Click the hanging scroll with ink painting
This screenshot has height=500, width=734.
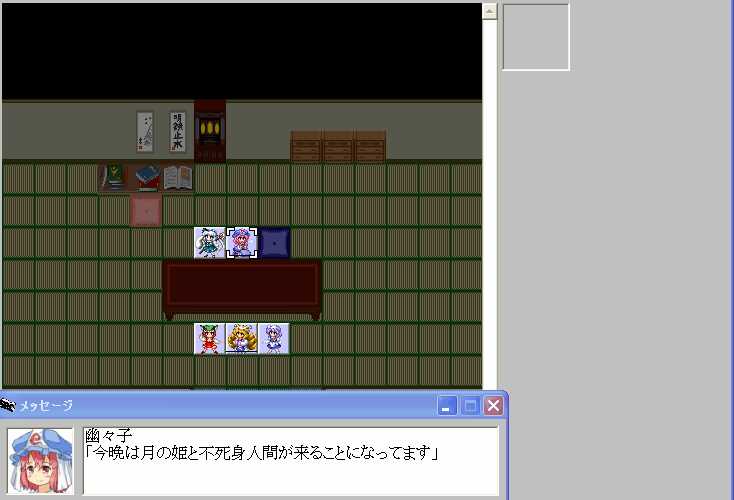click(x=145, y=132)
